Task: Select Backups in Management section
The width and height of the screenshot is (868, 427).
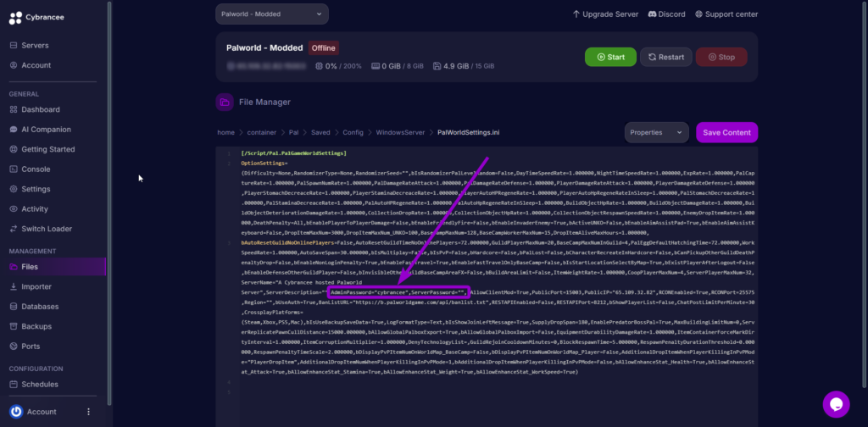Action: point(36,326)
